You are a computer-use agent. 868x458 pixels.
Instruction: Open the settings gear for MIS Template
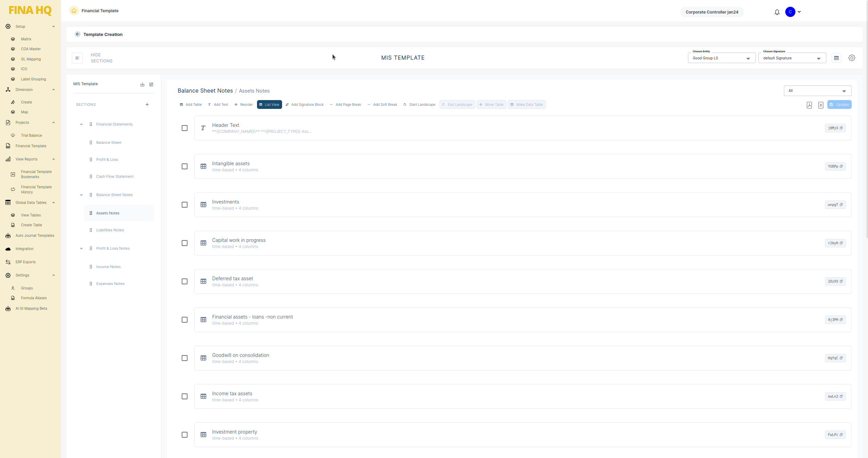click(x=851, y=58)
